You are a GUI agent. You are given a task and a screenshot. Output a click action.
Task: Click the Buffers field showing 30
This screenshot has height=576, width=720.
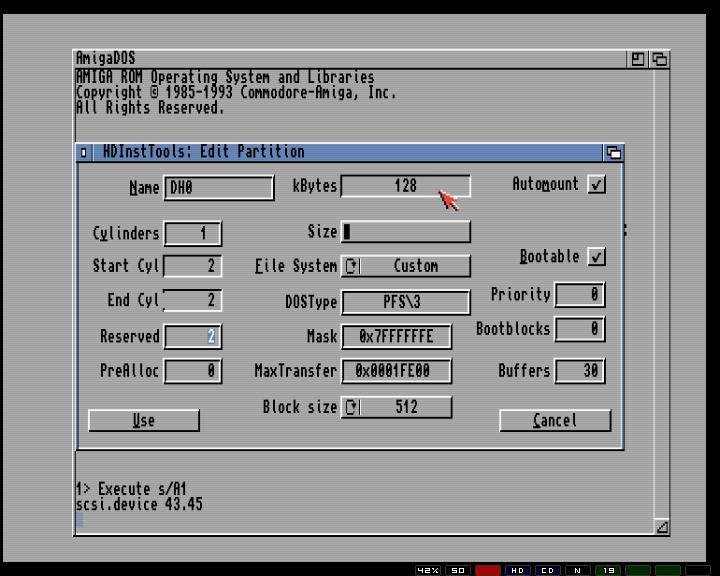580,371
